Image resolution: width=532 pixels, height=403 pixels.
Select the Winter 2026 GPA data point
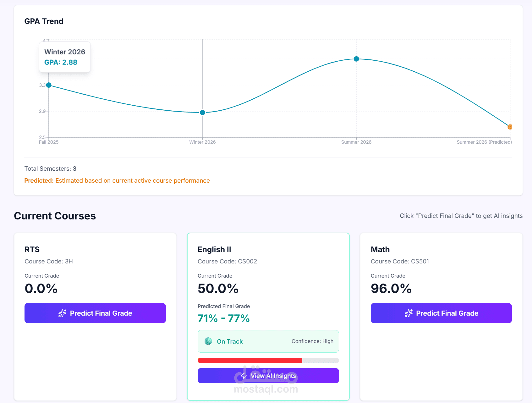click(x=203, y=113)
